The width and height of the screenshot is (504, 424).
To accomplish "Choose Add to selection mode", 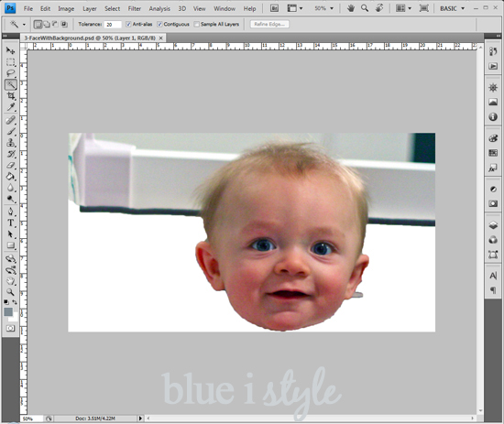I will tap(47, 24).
